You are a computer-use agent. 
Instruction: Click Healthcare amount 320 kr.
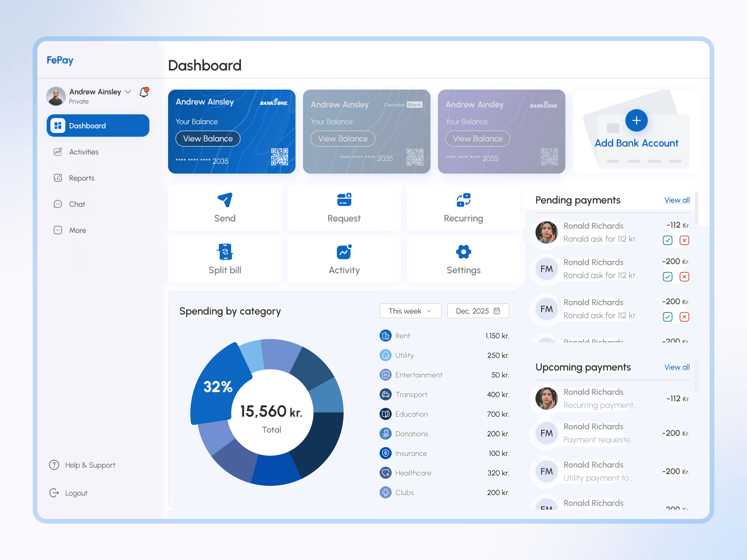click(x=498, y=473)
